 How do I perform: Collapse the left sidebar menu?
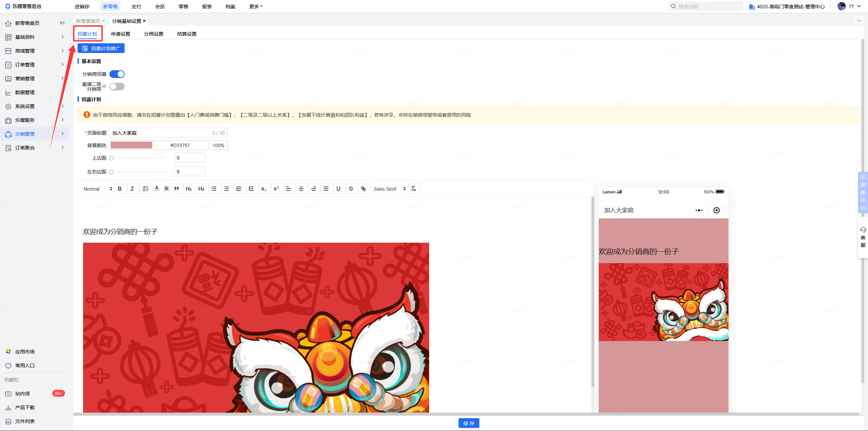[62, 23]
